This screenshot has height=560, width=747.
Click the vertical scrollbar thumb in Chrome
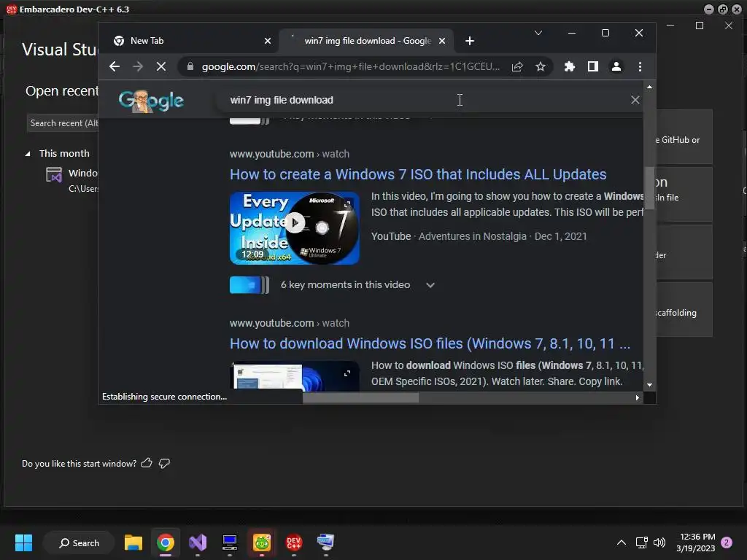point(649,187)
